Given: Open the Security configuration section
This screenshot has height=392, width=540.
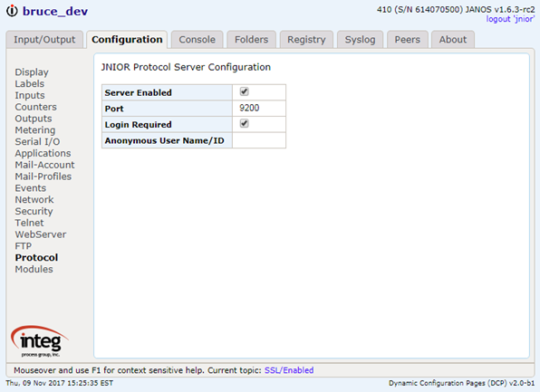Looking at the screenshot, I should pyautogui.click(x=34, y=211).
